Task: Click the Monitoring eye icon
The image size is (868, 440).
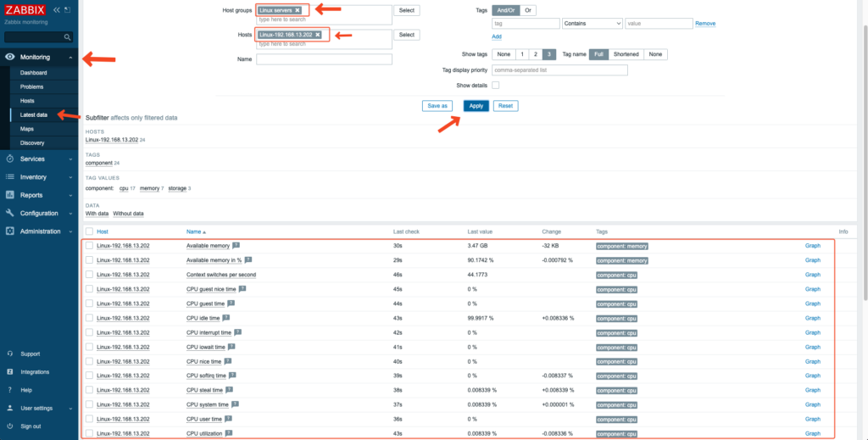Action: [x=9, y=57]
